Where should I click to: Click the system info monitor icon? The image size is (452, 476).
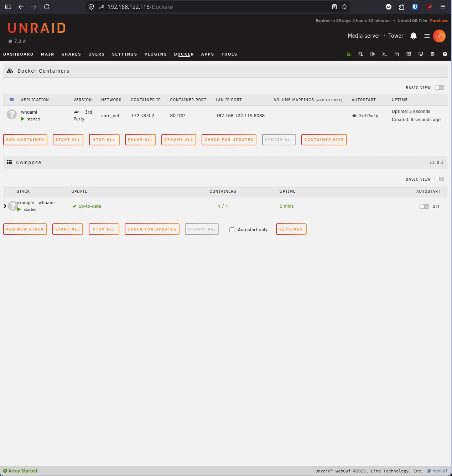click(421, 54)
